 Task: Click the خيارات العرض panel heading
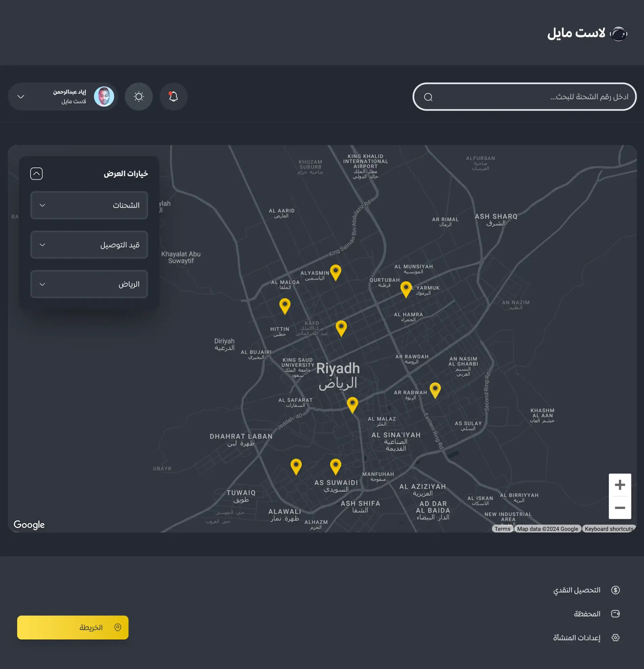click(x=125, y=174)
